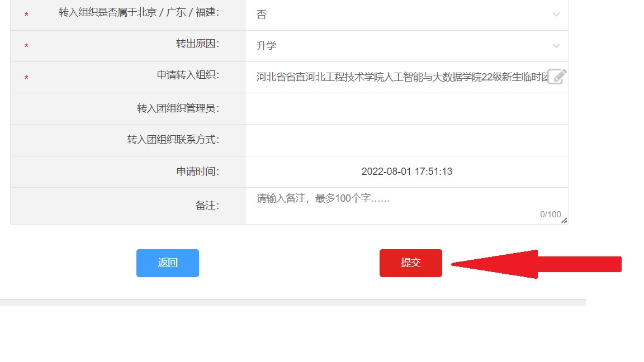Select the 否 value in the select box
Image resolution: width=644 pixels, height=362 pixels.
tap(262, 15)
